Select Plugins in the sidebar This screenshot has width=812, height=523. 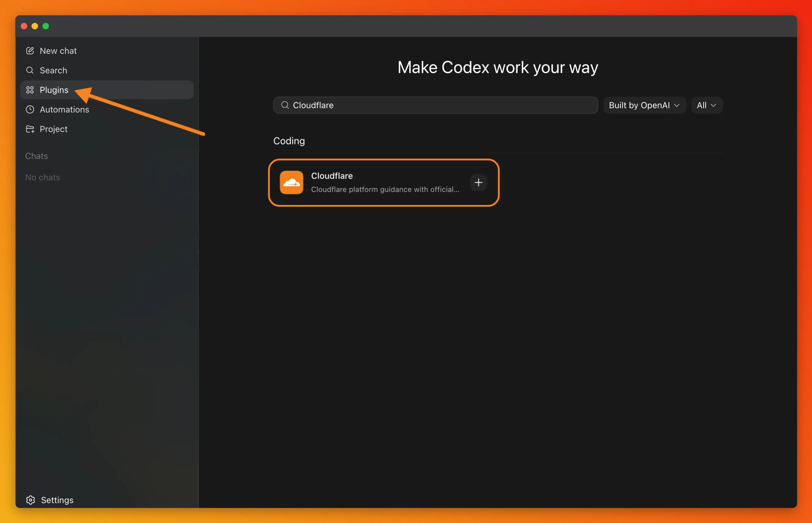pyautogui.click(x=107, y=90)
